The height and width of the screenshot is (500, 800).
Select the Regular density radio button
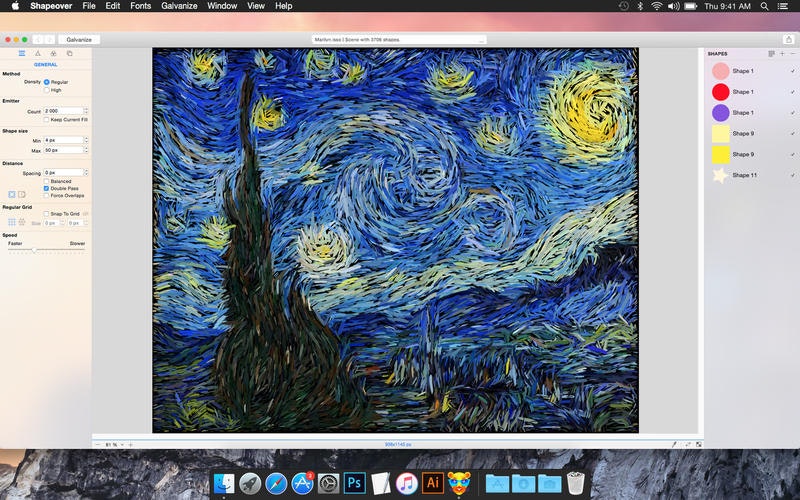pos(46,82)
